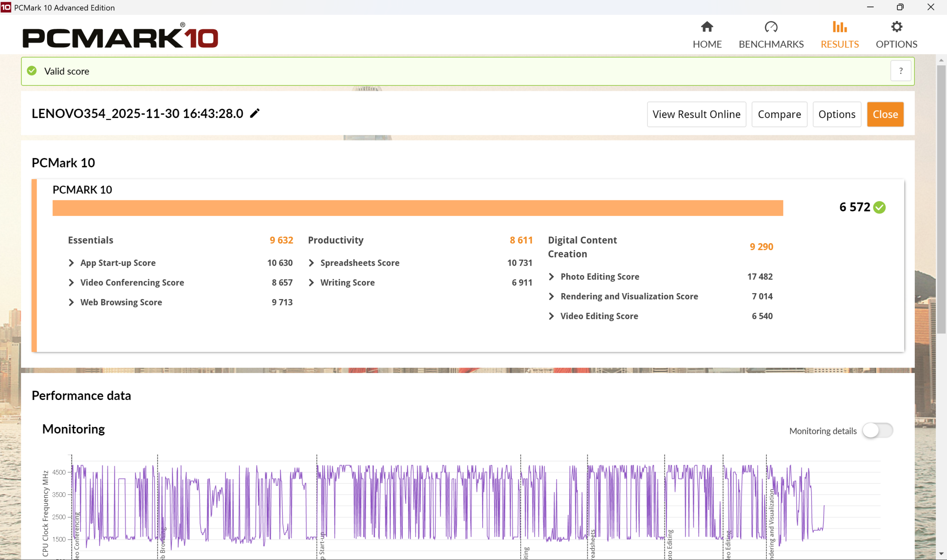Screen dimensions: 947x560
Task: Click the orange Close button
Action: (x=885, y=114)
